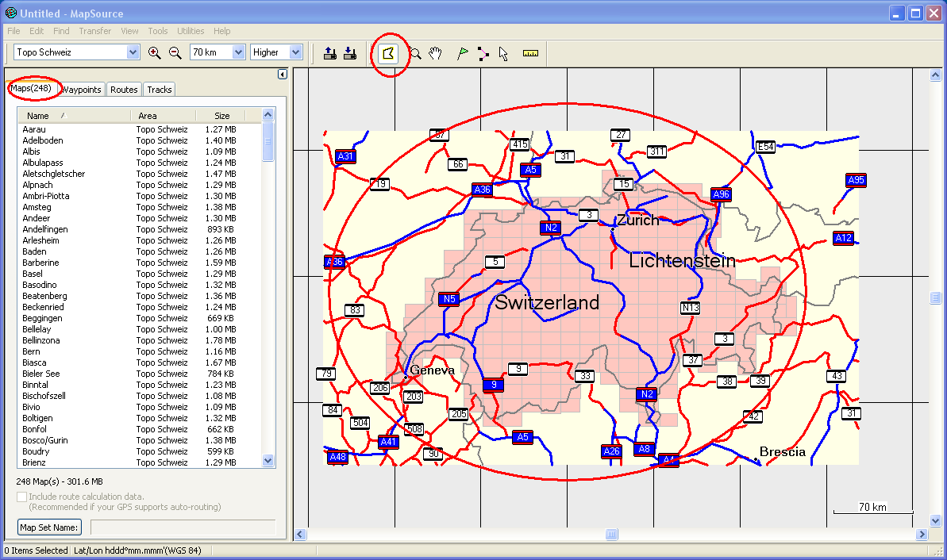Image resolution: width=947 pixels, height=560 pixels.
Task: Open the Transfer menu
Action: click(x=94, y=31)
